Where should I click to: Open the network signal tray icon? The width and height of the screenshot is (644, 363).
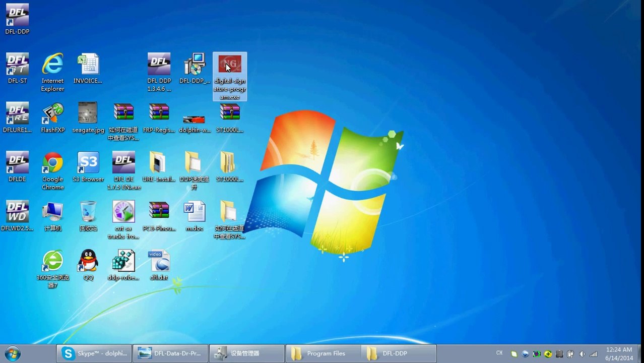594,354
